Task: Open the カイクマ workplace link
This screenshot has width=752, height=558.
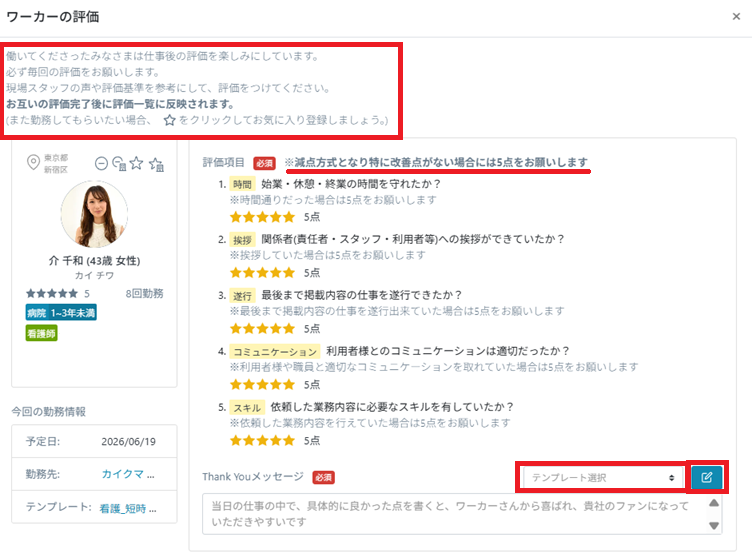Action: pos(128,474)
